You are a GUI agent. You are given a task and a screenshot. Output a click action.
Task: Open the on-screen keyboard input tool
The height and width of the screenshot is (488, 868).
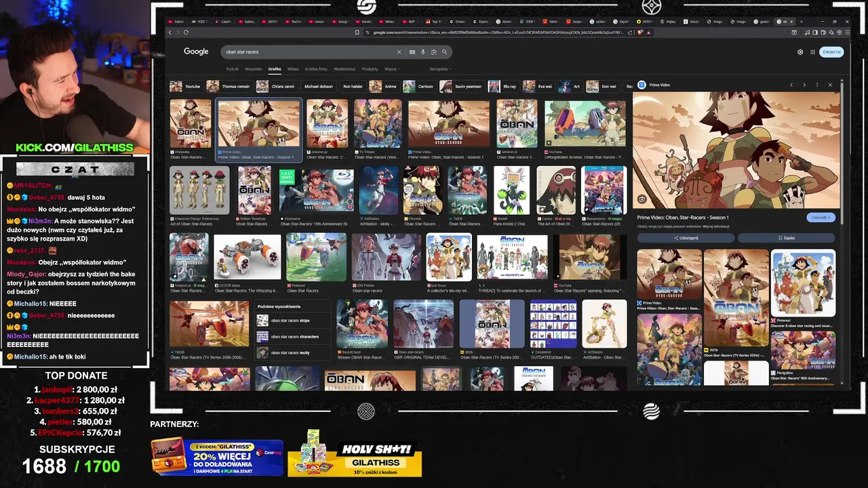412,52
